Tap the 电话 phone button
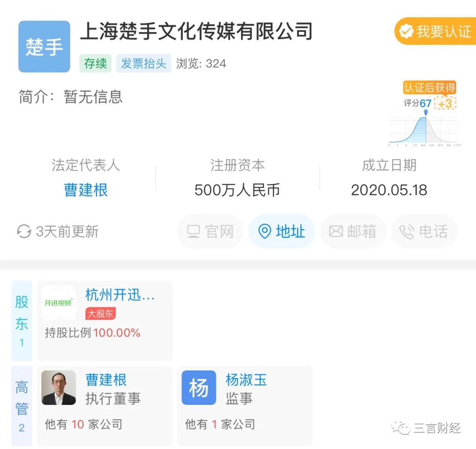476x449 pixels. pyautogui.click(x=424, y=232)
